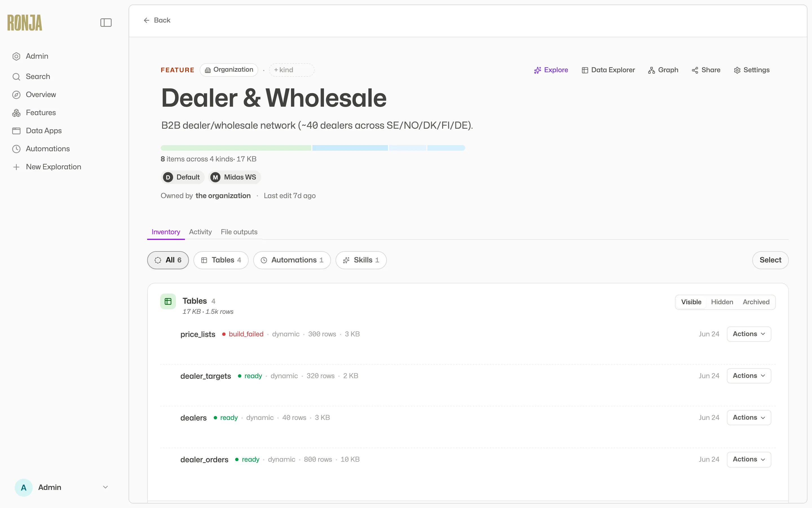The height and width of the screenshot is (508, 812).
Task: Switch to the Inventory tab
Action: (x=166, y=232)
